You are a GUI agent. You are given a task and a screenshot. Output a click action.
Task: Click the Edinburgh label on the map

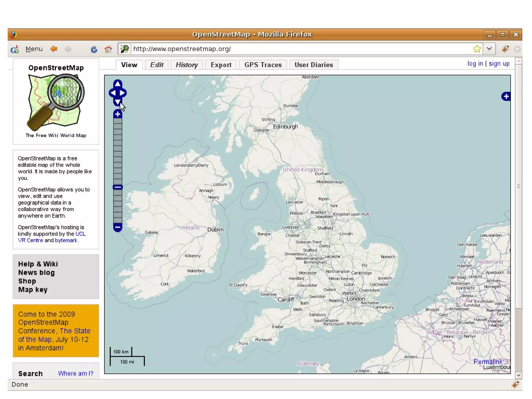tap(285, 127)
